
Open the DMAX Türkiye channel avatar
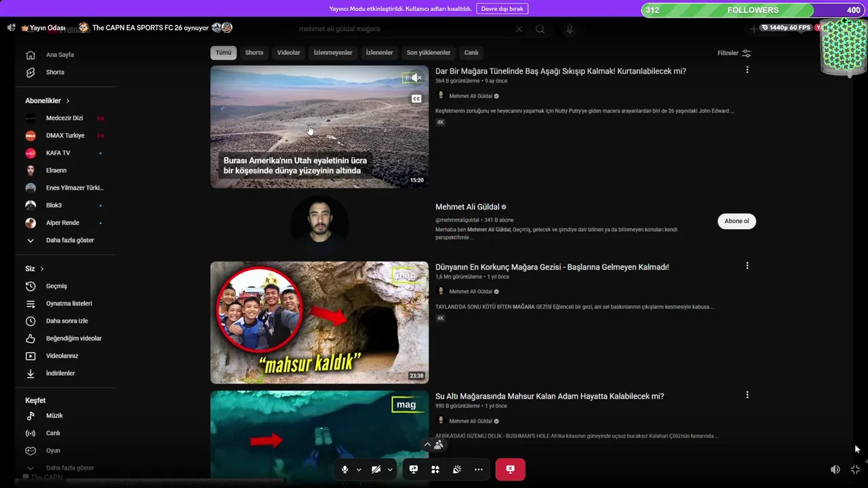point(31,136)
